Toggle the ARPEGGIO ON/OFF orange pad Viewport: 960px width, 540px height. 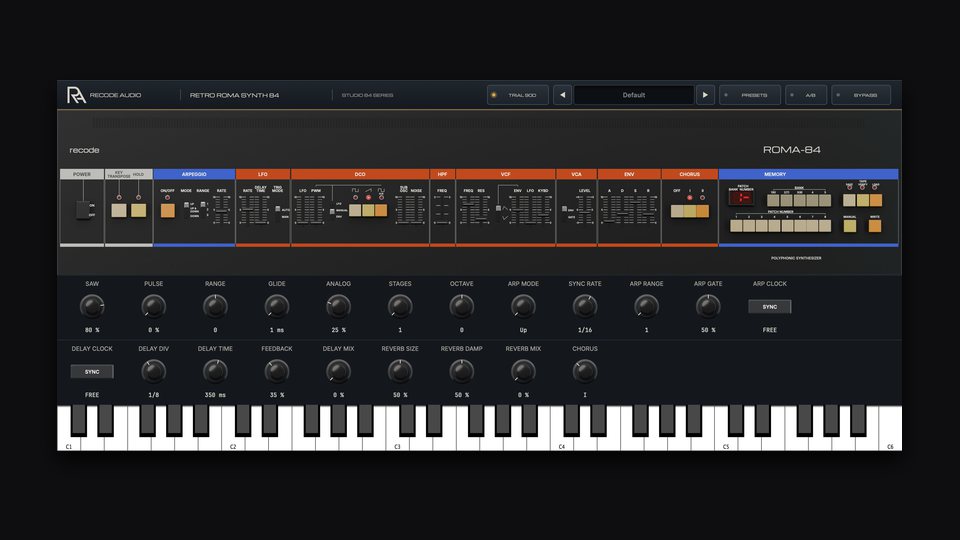click(167, 211)
